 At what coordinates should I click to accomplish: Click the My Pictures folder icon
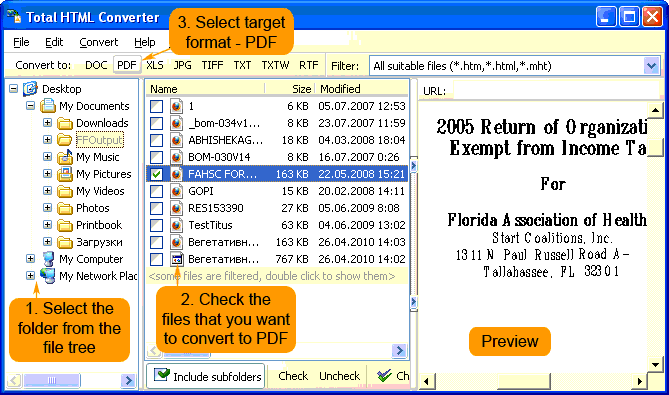click(64, 174)
